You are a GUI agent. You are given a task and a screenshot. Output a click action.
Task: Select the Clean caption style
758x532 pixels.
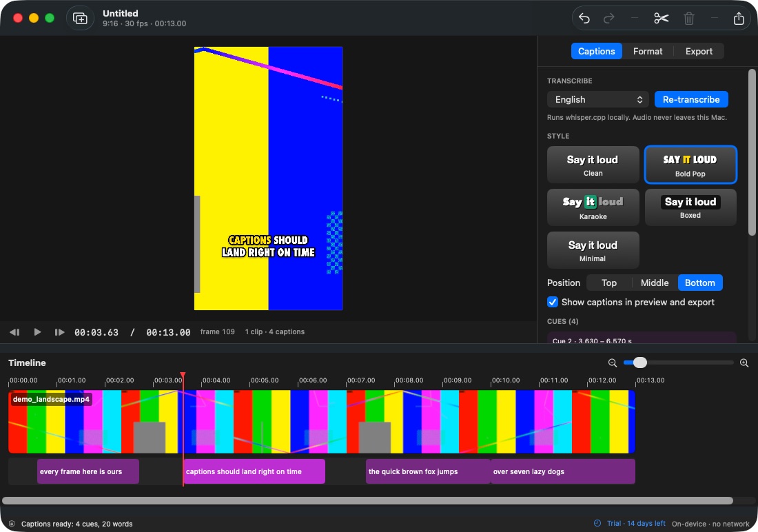pyautogui.click(x=593, y=165)
